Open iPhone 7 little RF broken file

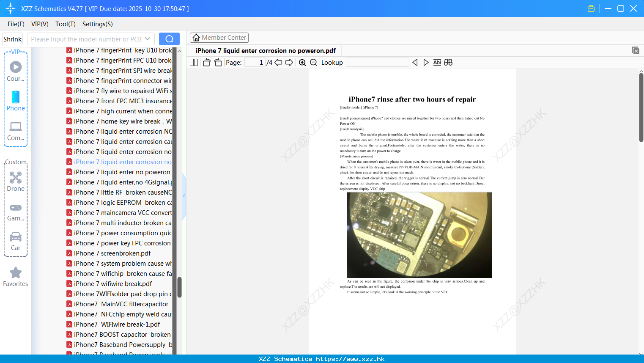[x=119, y=192]
